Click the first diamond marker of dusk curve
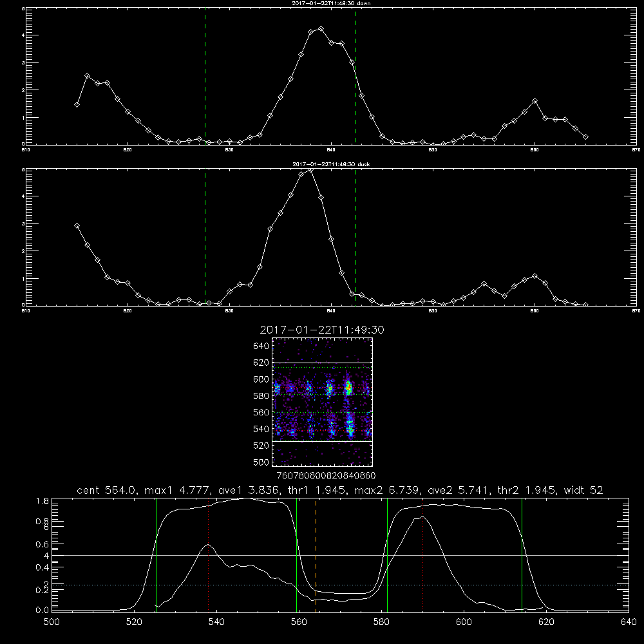This screenshot has width=644, height=644. point(77,226)
